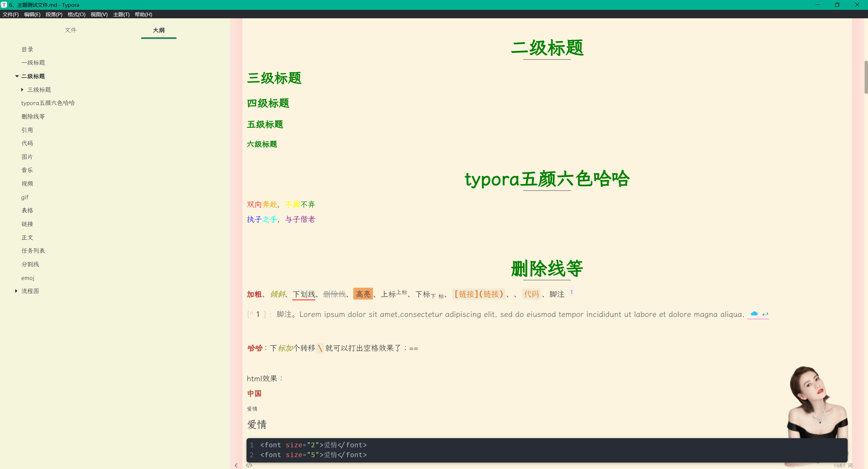The image size is (868, 469).
Task: Go to 分割线 outline entry
Action: pos(31,264)
